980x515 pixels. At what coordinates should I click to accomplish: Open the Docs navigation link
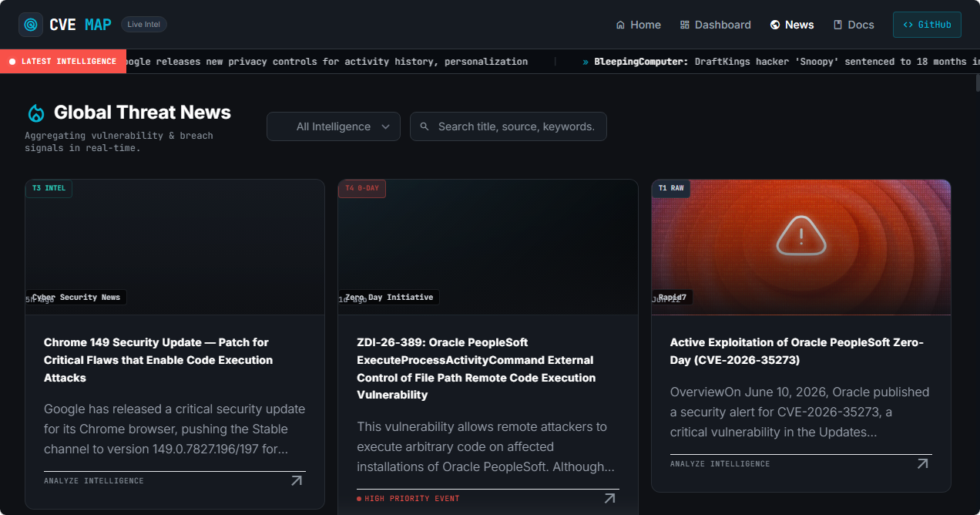coord(854,25)
